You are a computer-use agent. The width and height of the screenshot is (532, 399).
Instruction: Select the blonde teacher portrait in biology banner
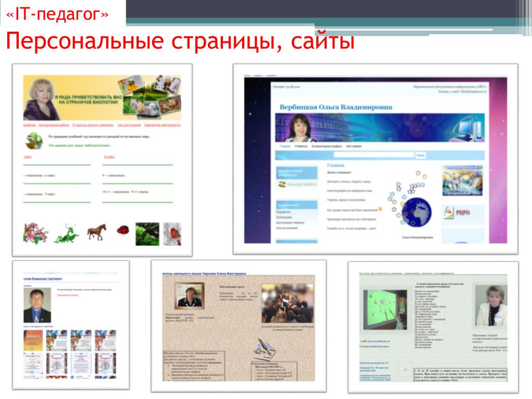(42, 99)
